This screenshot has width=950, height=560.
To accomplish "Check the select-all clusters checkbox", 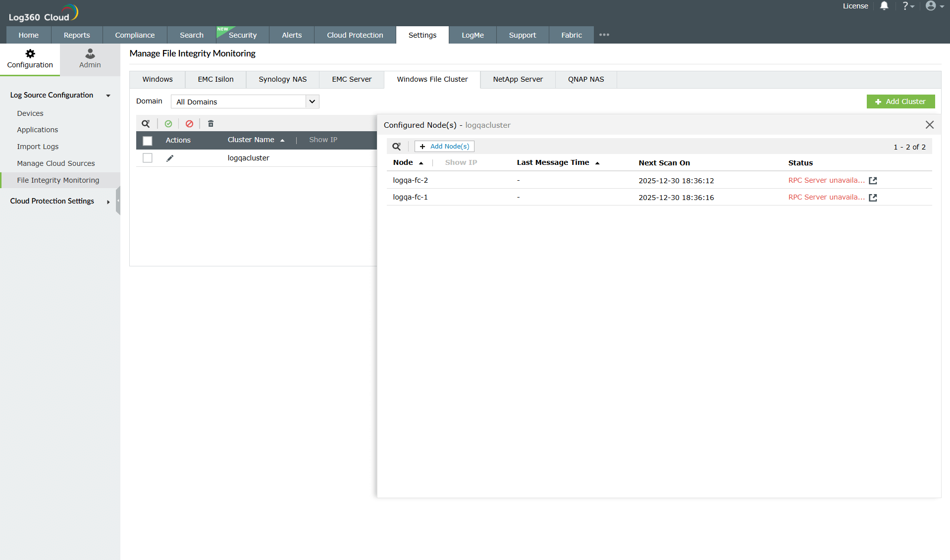I will pos(148,141).
